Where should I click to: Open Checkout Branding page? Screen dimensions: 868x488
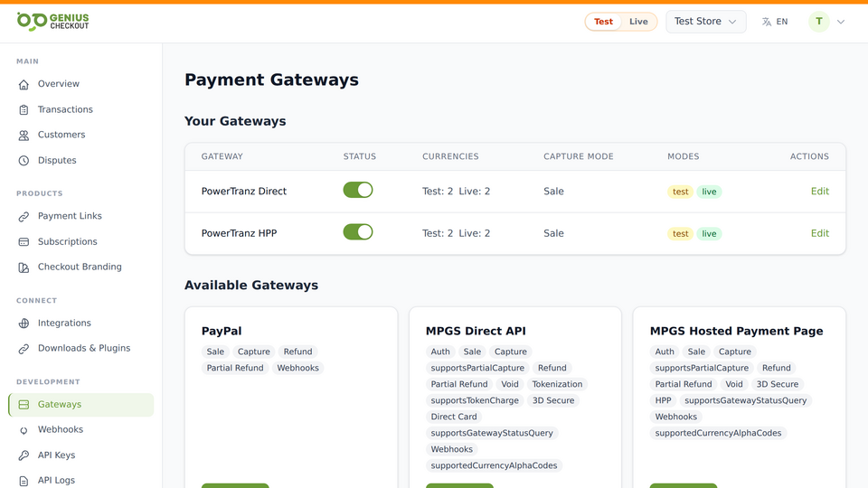(80, 267)
